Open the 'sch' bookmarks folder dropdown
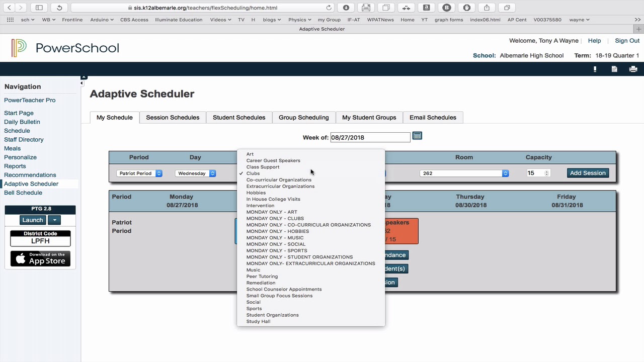Viewport: 644px width, 362px height. pos(27,20)
